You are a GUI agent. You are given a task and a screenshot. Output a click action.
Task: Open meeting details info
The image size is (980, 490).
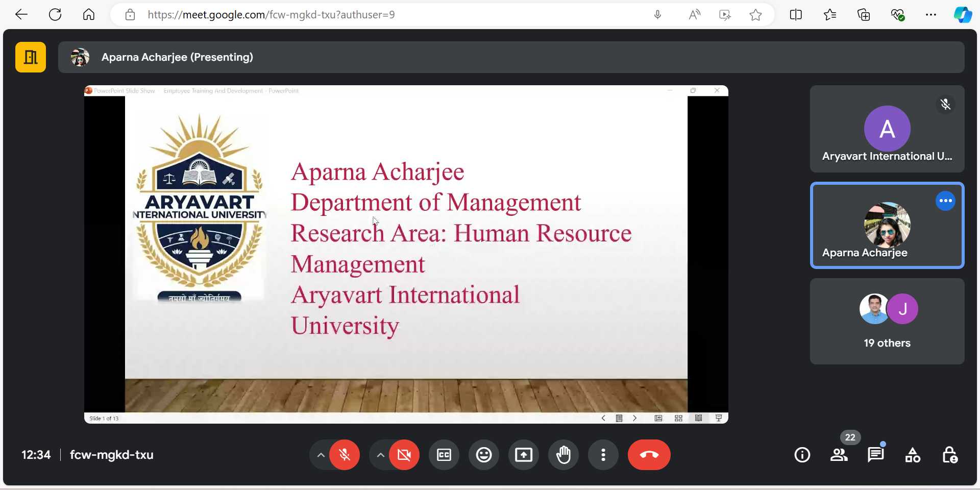[802, 455]
